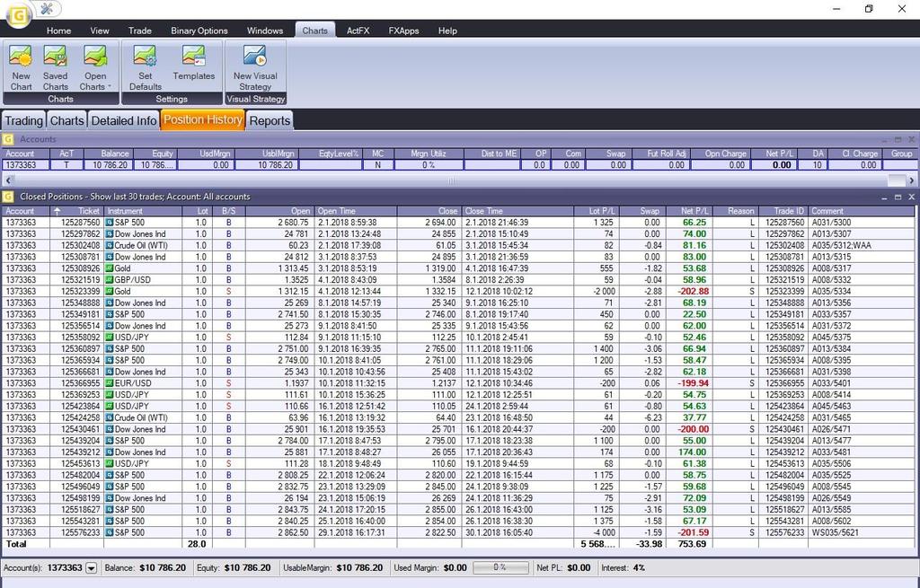Click USD/JPY icon for ticket 125358092
Screen dimensions: 920x588
[x=109, y=338]
